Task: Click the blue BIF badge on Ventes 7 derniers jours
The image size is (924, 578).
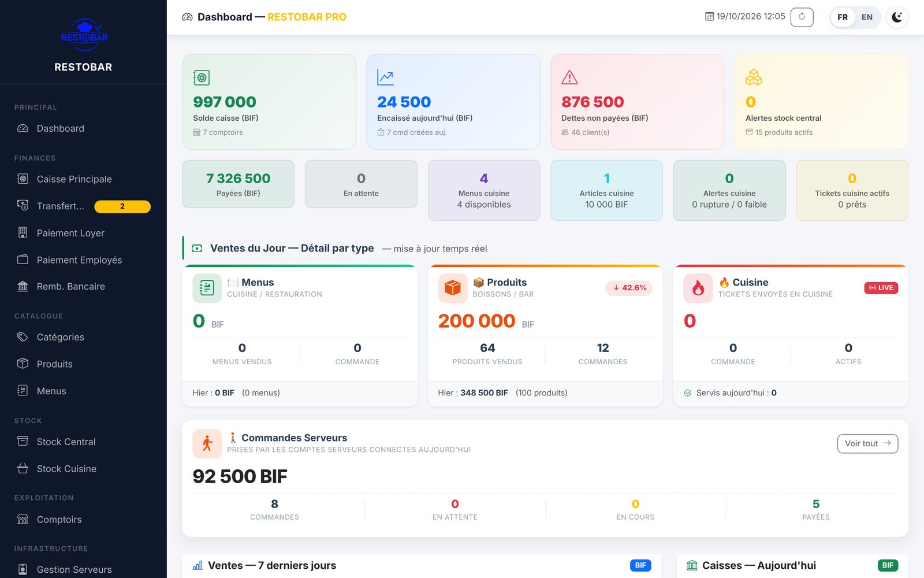Action: tap(640, 565)
